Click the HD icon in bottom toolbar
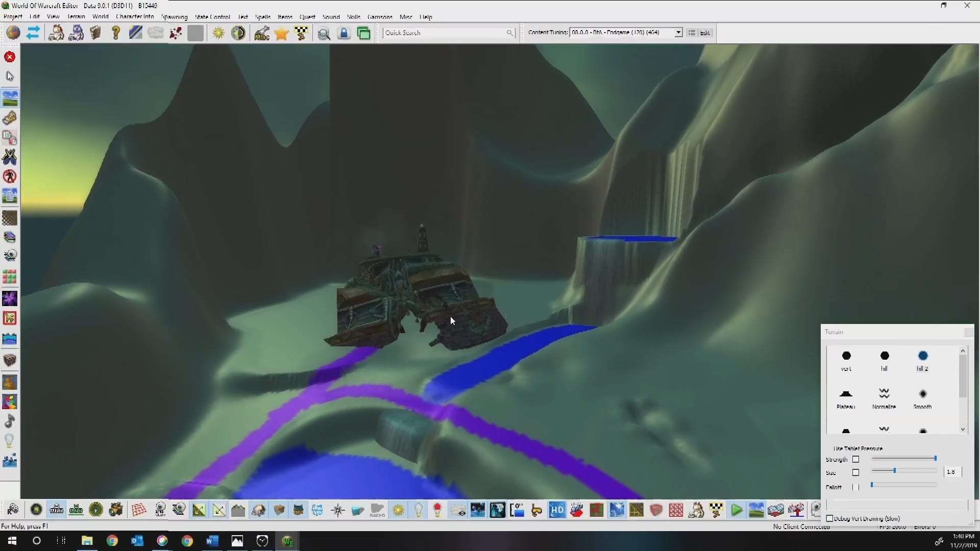 (x=557, y=510)
